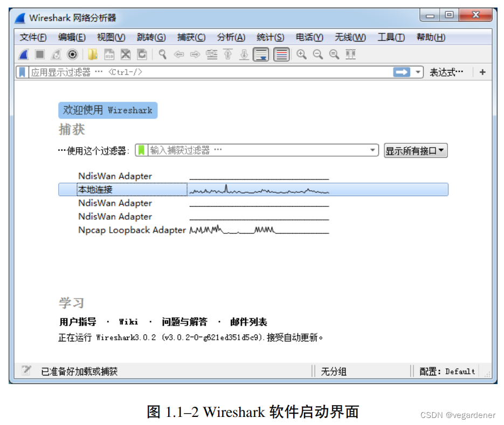The width and height of the screenshot is (504, 425).
Task: Open the 用户指导 link
Action: coord(78,322)
